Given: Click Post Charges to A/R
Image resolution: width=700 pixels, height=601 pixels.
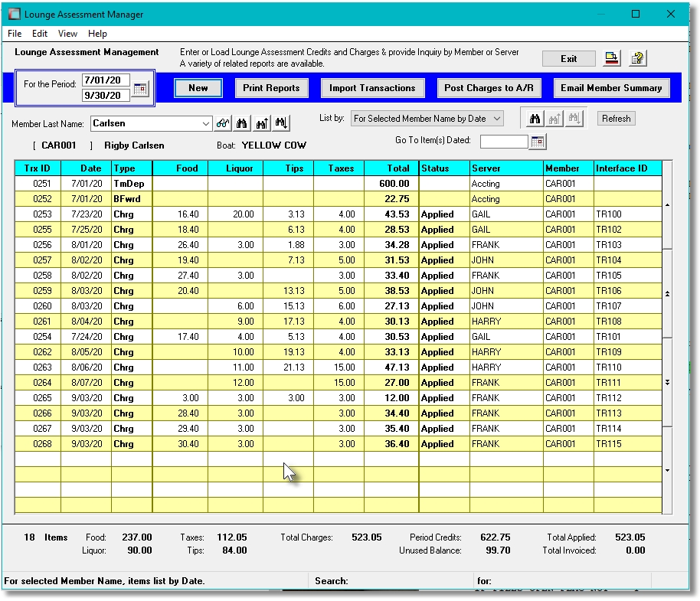Looking at the screenshot, I should point(489,87).
